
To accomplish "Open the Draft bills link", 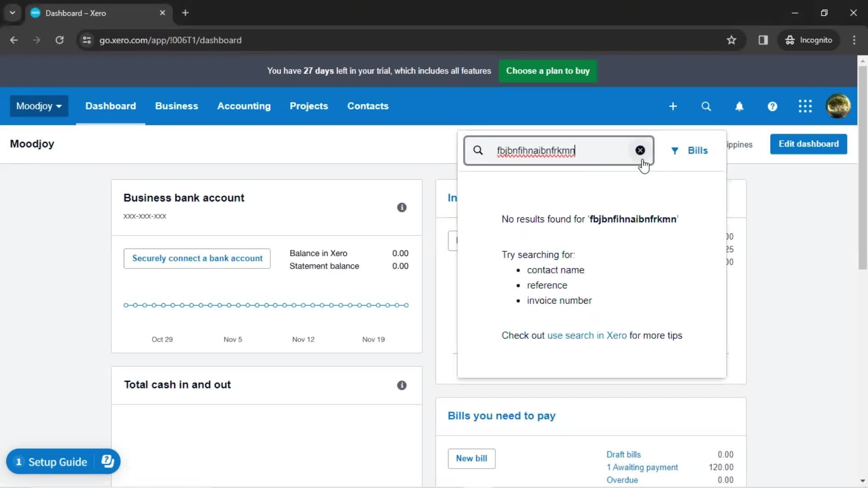I will (623, 455).
